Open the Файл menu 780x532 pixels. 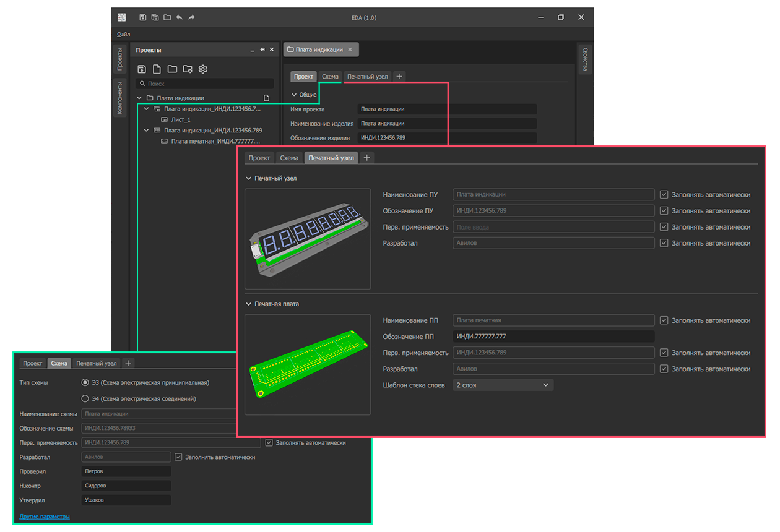click(124, 35)
